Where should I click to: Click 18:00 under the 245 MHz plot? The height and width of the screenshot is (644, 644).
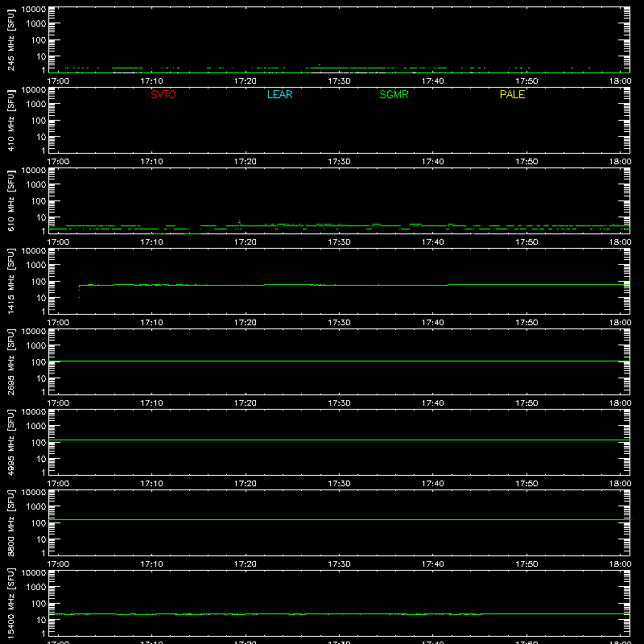pyautogui.click(x=620, y=81)
